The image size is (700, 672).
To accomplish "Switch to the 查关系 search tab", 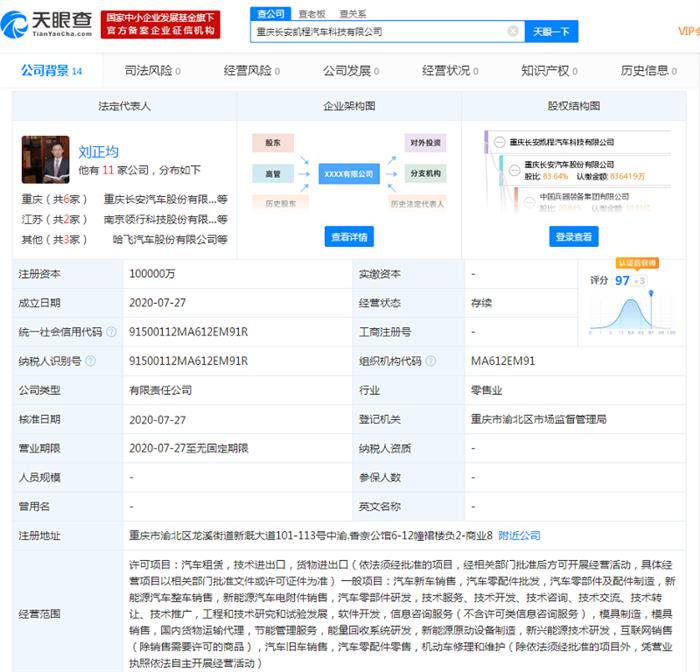I will (x=353, y=14).
